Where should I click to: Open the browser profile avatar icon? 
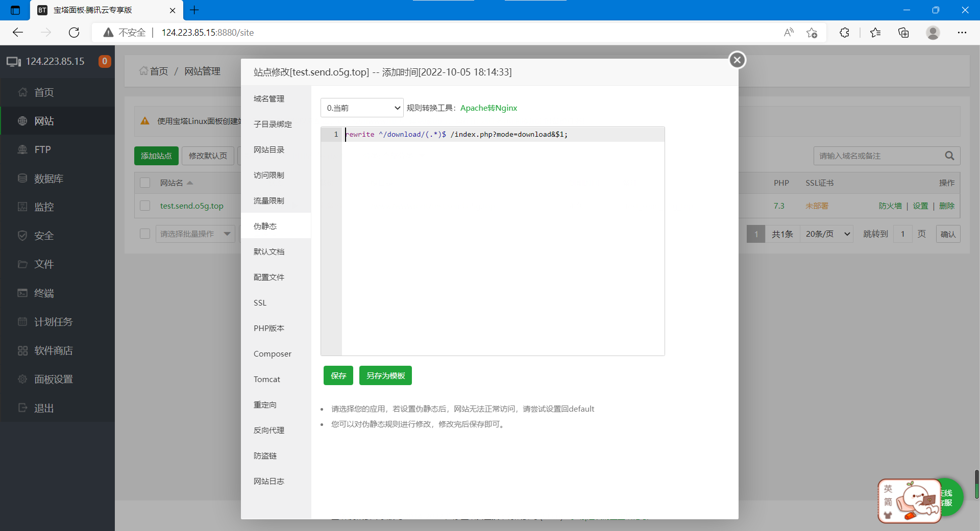pyautogui.click(x=933, y=33)
